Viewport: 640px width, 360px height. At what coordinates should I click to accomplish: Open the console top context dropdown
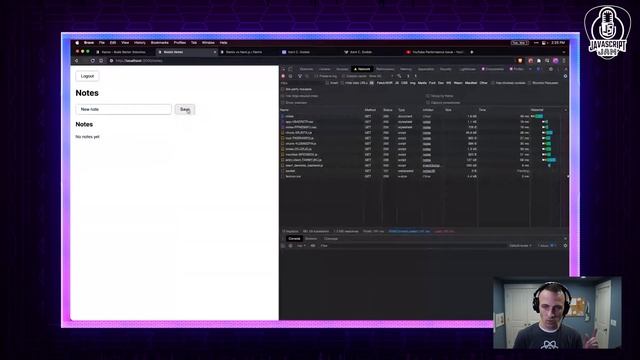[x=301, y=246]
